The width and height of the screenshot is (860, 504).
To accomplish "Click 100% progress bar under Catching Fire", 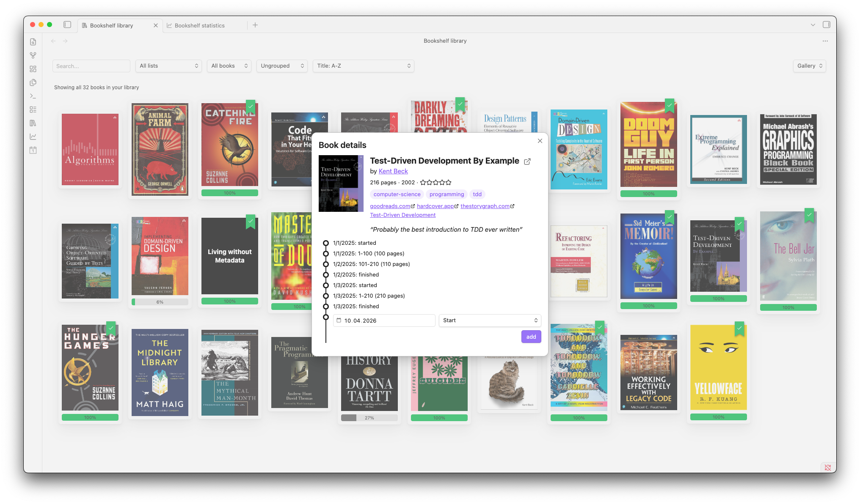I will [x=230, y=193].
